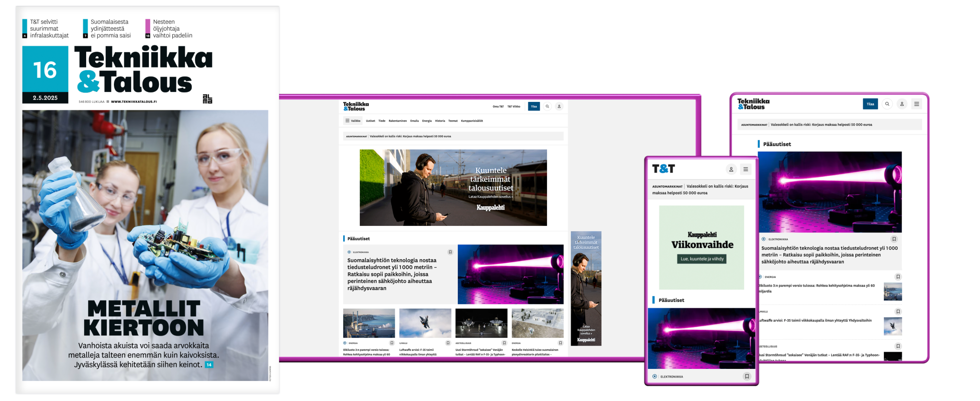Open the profile icon on the tablet view
The image size is (980, 401).
(x=902, y=104)
